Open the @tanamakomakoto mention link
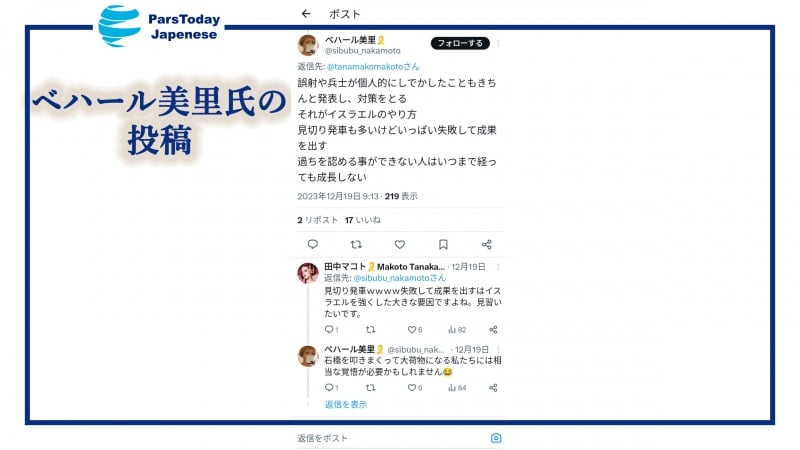The height and width of the screenshot is (450, 800). click(373, 66)
